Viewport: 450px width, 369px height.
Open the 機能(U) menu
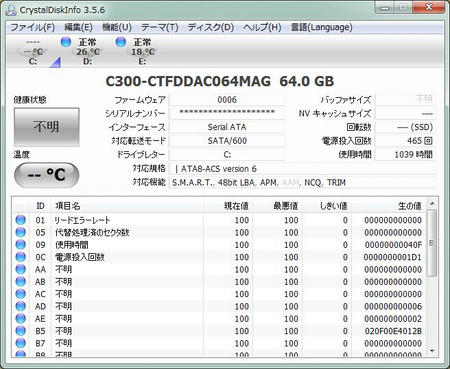tap(117, 27)
